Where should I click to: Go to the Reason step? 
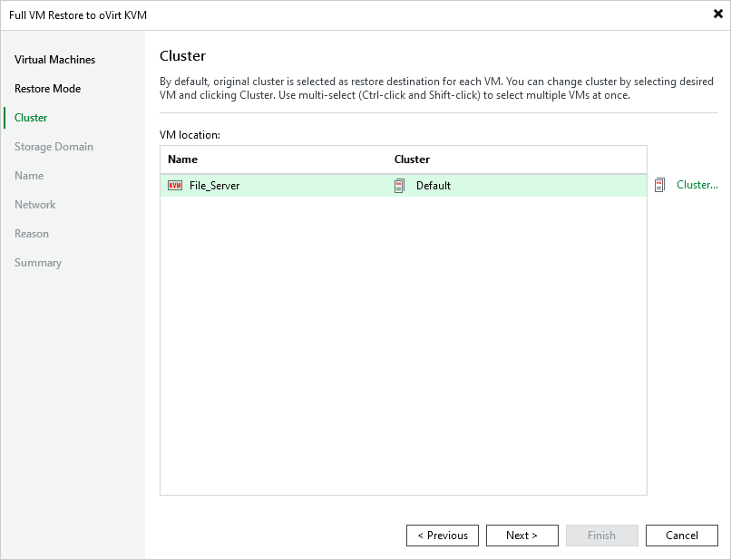32,233
